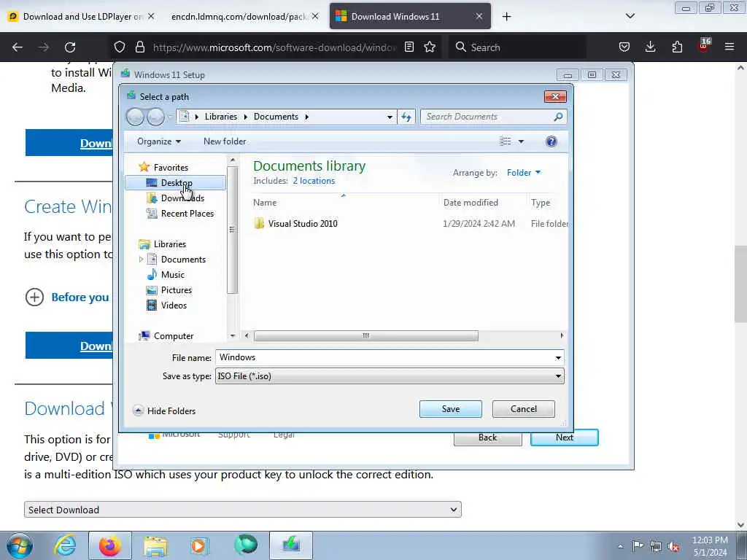This screenshot has height=560, width=747.
Task: Select the Pictures library
Action: [169, 290]
